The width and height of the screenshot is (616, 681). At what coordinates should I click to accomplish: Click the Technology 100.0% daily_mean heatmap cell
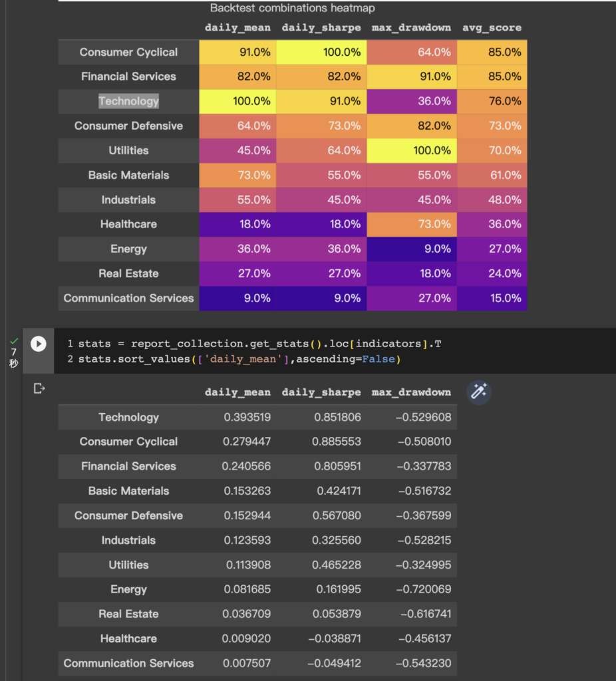tap(237, 101)
